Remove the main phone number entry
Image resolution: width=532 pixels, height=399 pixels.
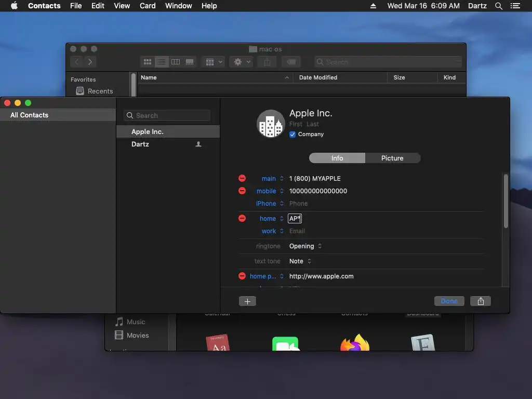[x=242, y=178]
